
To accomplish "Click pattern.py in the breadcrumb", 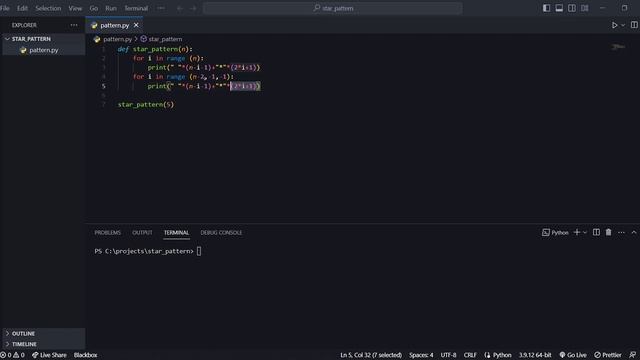I will click(x=117, y=39).
